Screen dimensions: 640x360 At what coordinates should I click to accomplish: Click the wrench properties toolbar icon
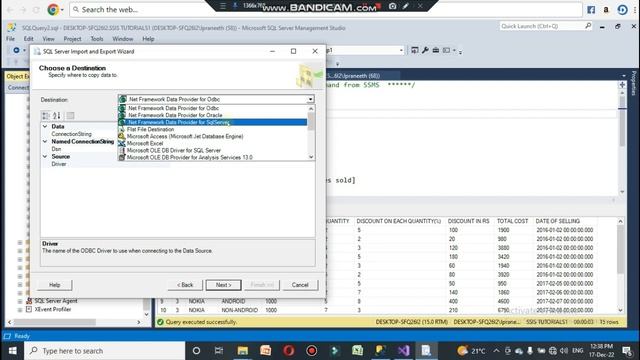pyautogui.click(x=425, y=50)
